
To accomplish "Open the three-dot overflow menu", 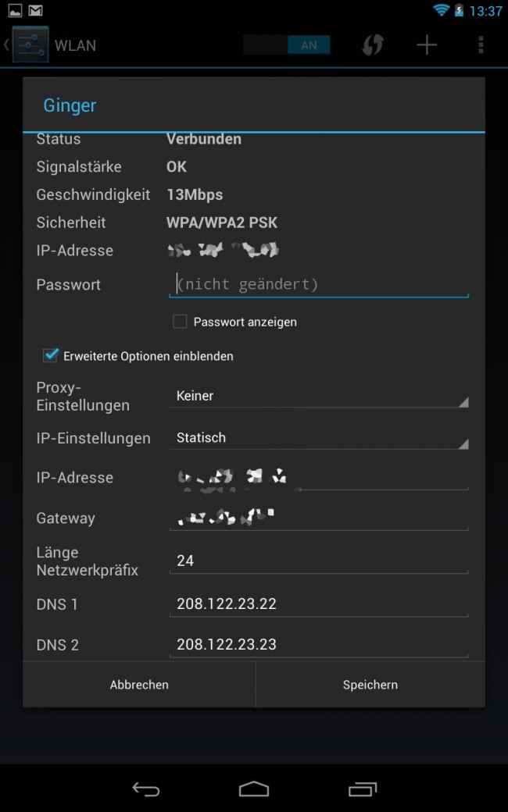I will 481,45.
